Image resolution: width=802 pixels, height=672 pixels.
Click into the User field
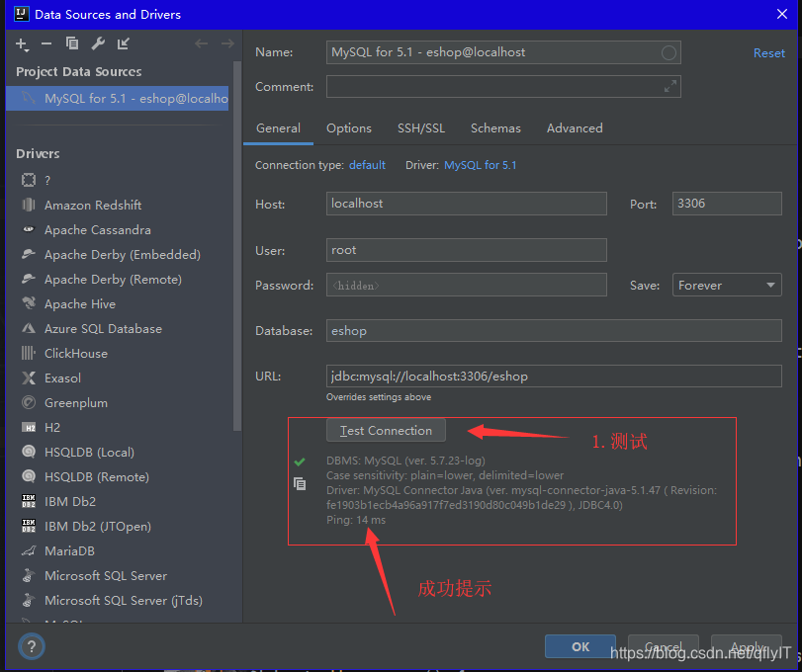[467, 250]
